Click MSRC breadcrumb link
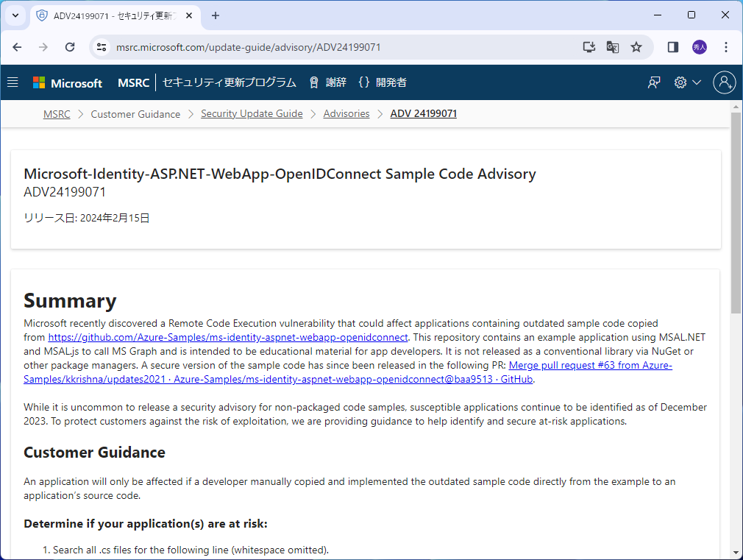Image resolution: width=743 pixels, height=560 pixels. [x=57, y=114]
